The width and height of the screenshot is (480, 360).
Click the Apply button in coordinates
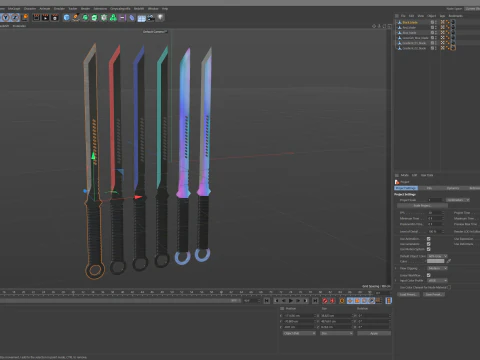tap(374, 333)
